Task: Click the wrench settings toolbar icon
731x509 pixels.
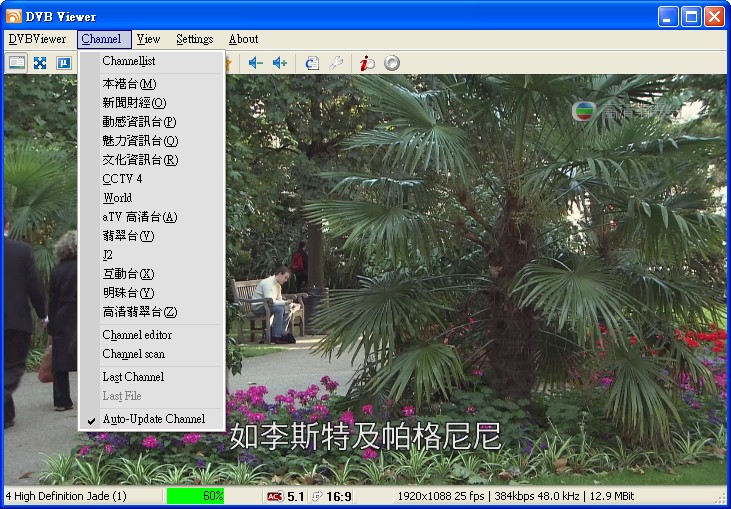Action: coord(336,63)
